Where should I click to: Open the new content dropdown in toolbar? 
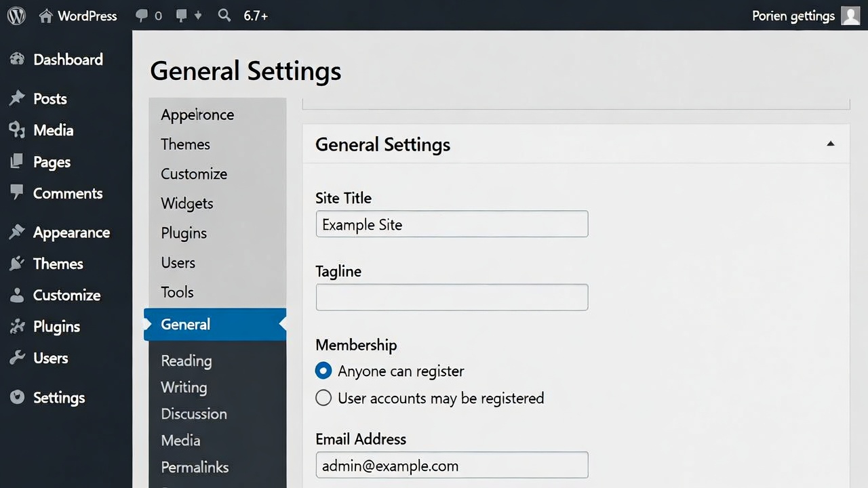[186, 16]
